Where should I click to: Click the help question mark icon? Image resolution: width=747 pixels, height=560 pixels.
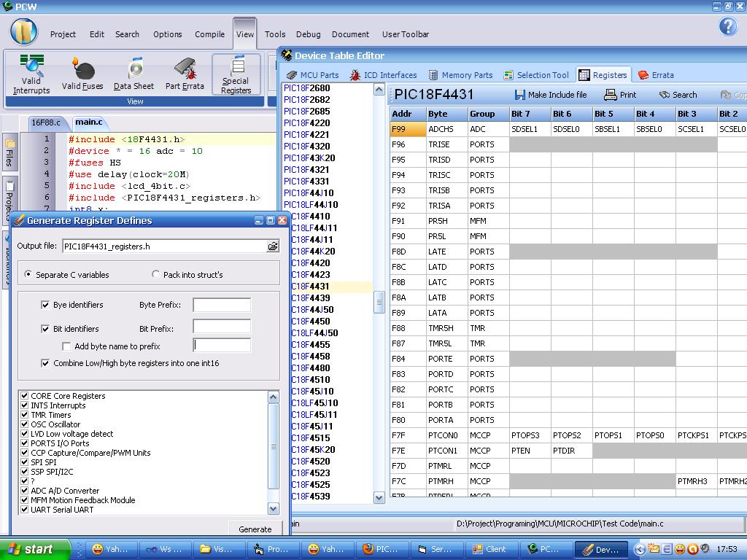(x=727, y=27)
